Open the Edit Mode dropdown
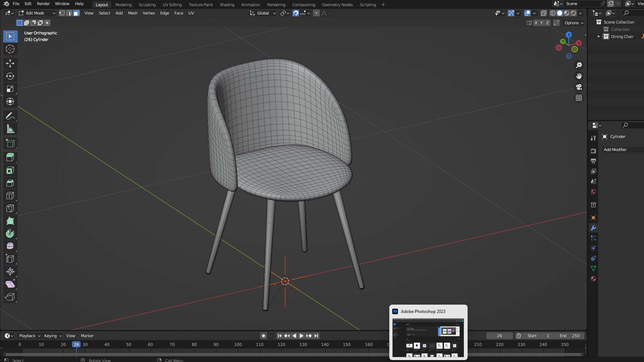This screenshot has width=644, height=362. point(37,13)
